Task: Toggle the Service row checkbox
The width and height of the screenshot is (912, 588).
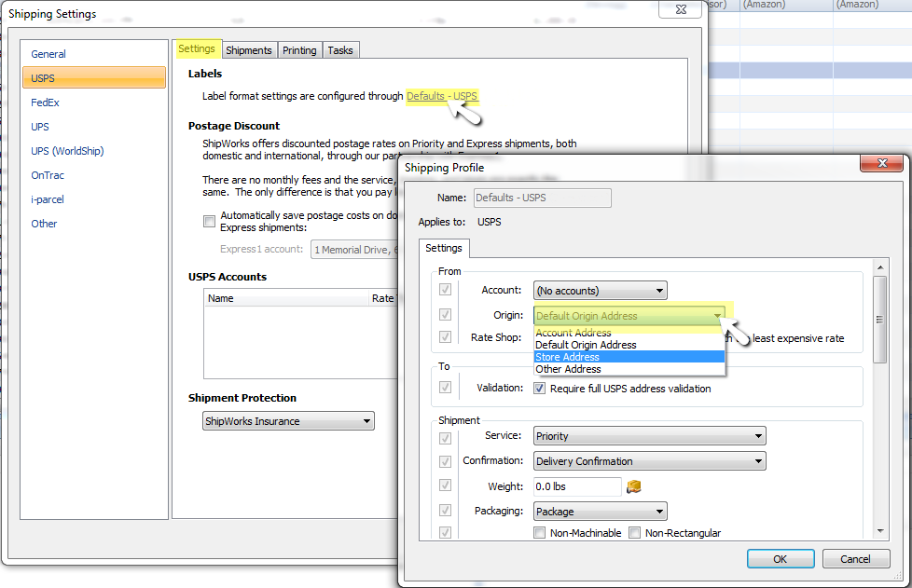Action: pos(446,438)
